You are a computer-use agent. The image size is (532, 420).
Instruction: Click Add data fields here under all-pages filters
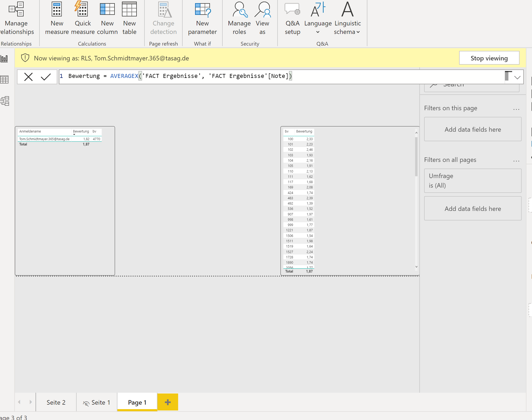(x=473, y=209)
